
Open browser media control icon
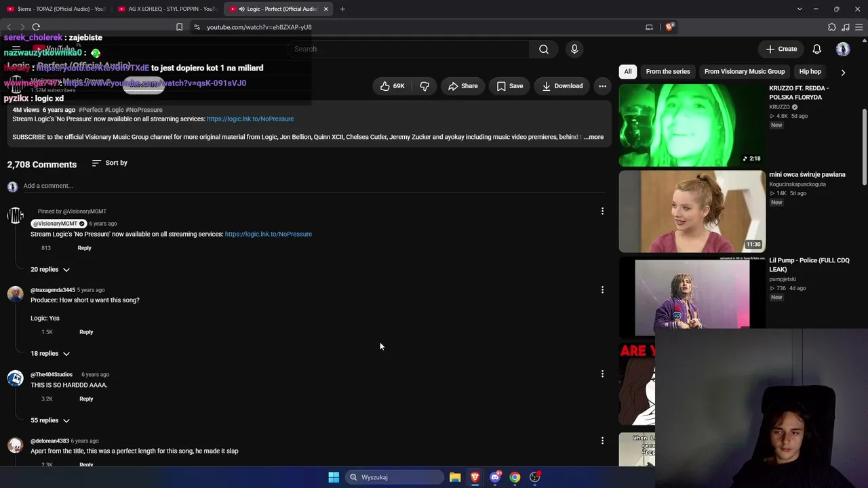[x=846, y=27]
